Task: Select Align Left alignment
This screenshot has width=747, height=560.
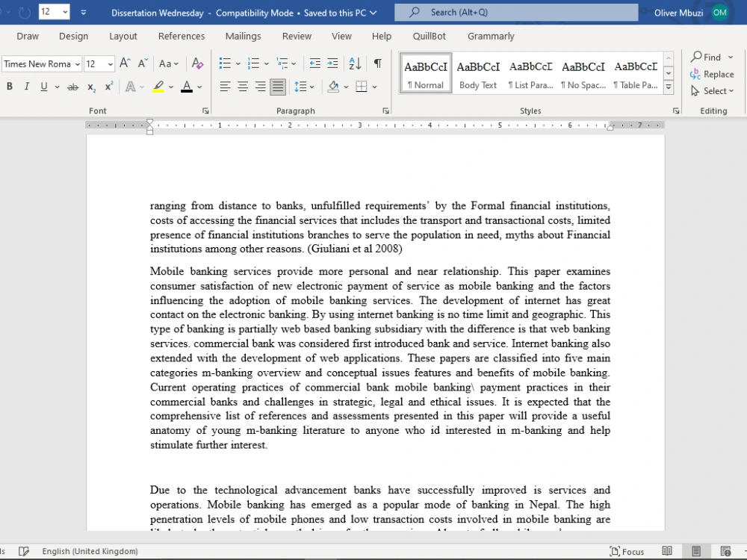Action: (x=226, y=87)
